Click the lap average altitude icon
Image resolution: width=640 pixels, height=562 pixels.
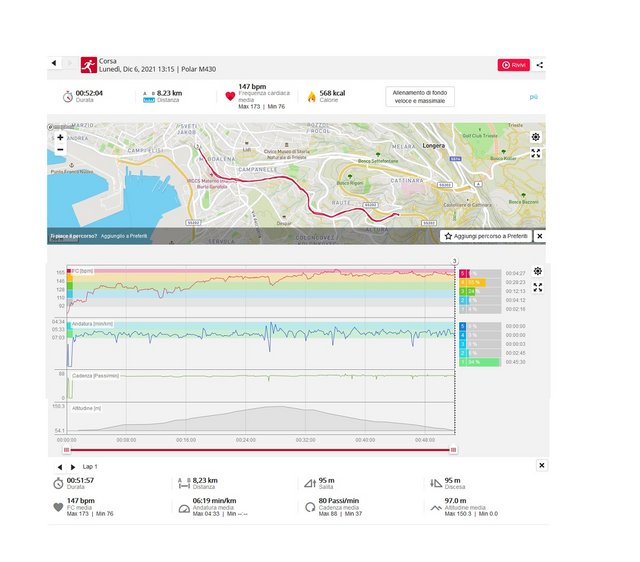[x=436, y=508]
